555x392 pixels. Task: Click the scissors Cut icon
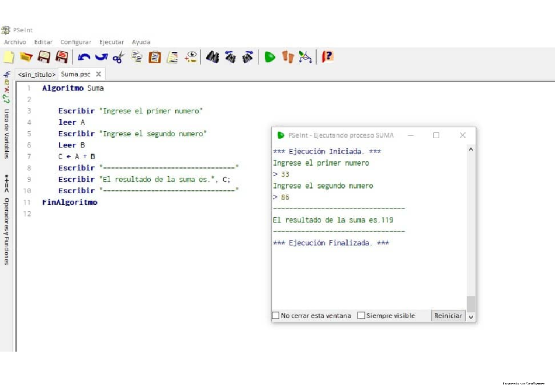(x=119, y=57)
